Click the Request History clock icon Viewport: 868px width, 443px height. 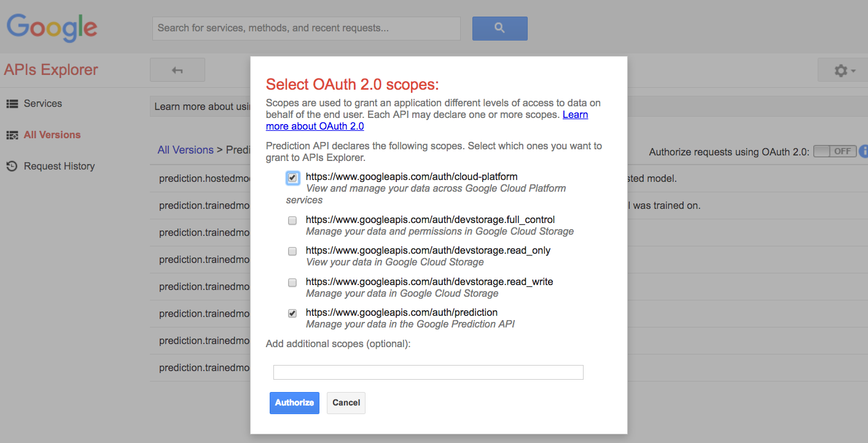[12, 167]
